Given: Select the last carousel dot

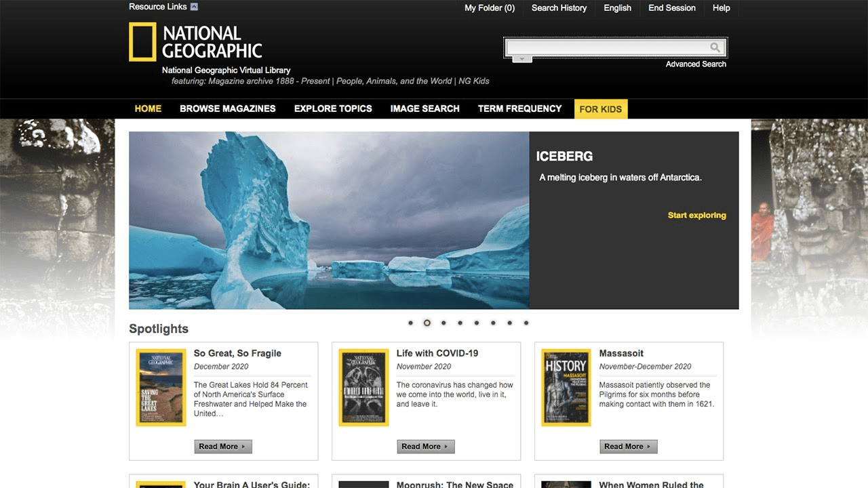Looking at the screenshot, I should click(x=526, y=323).
